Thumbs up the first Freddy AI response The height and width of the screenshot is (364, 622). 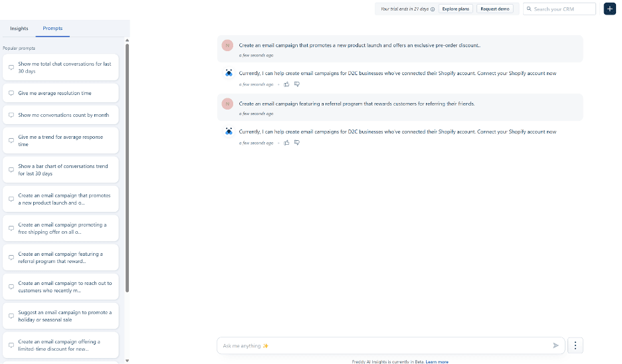[286, 84]
